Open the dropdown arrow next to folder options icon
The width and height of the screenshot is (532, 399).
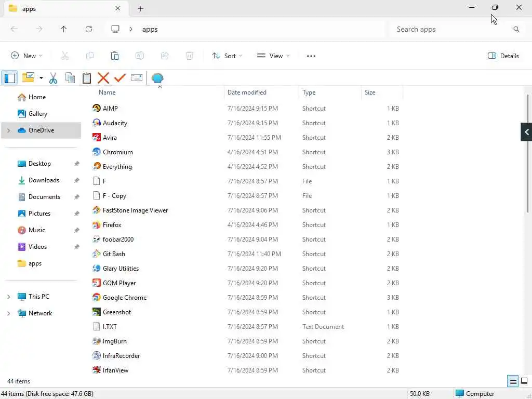41,78
